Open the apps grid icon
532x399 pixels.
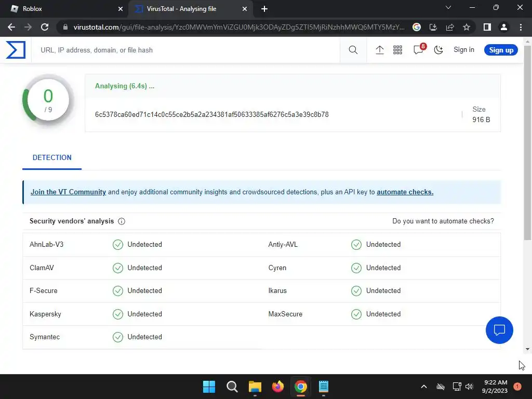(x=397, y=50)
